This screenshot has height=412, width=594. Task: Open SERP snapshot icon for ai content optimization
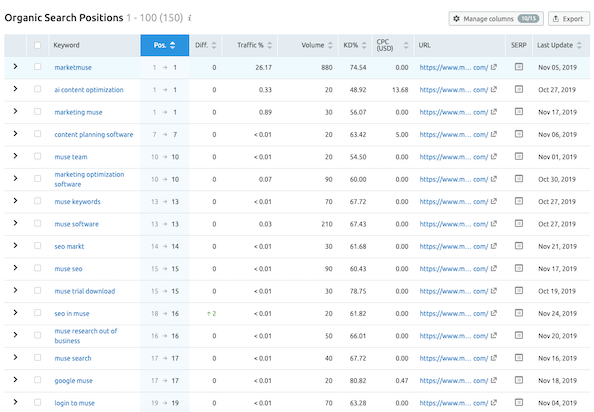(x=519, y=89)
